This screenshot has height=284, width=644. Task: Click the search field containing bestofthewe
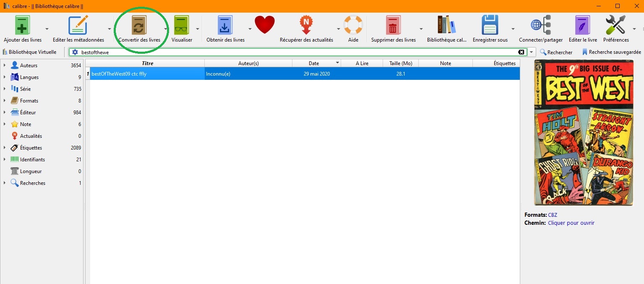298,52
